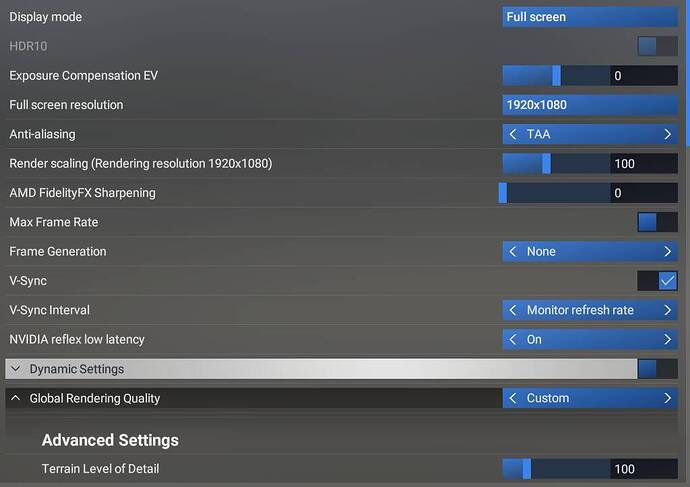Collapse the Global Rendering Quality section

16,398
